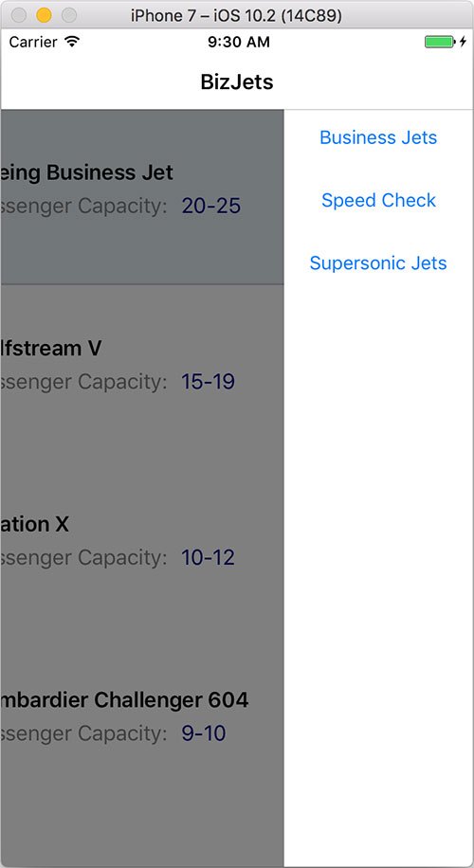The image size is (474, 868).
Task: Tap the 9:30 AM clock
Action: coord(239,42)
